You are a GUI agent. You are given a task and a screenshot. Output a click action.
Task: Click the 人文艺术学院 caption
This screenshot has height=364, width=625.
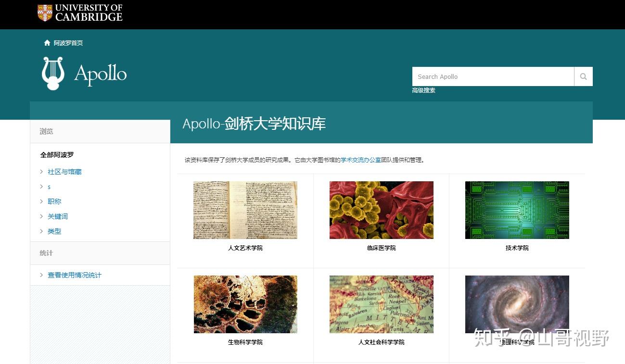tap(245, 248)
